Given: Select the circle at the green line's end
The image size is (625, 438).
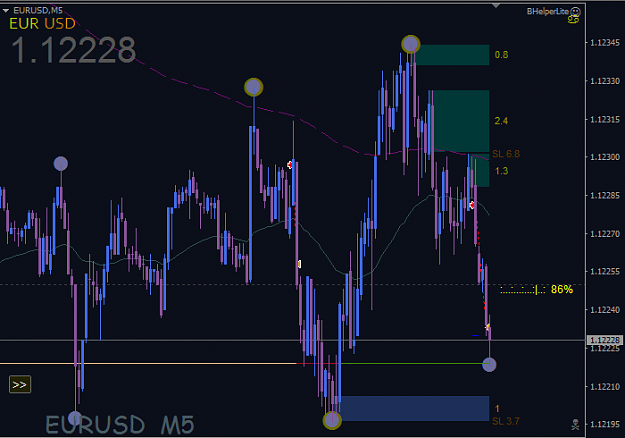Looking at the screenshot, I should pos(489,364).
